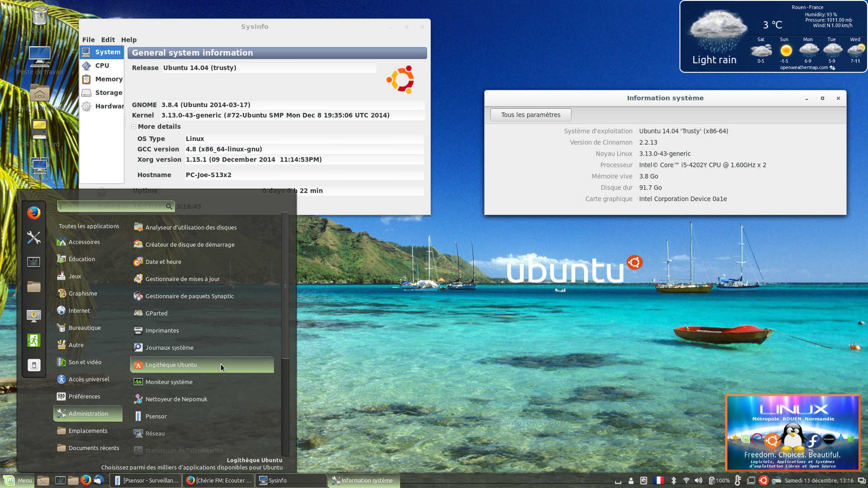The width and height of the screenshot is (868, 488).
Task: Open Firefox from the menu favorites sidebar
Action: coord(33,212)
